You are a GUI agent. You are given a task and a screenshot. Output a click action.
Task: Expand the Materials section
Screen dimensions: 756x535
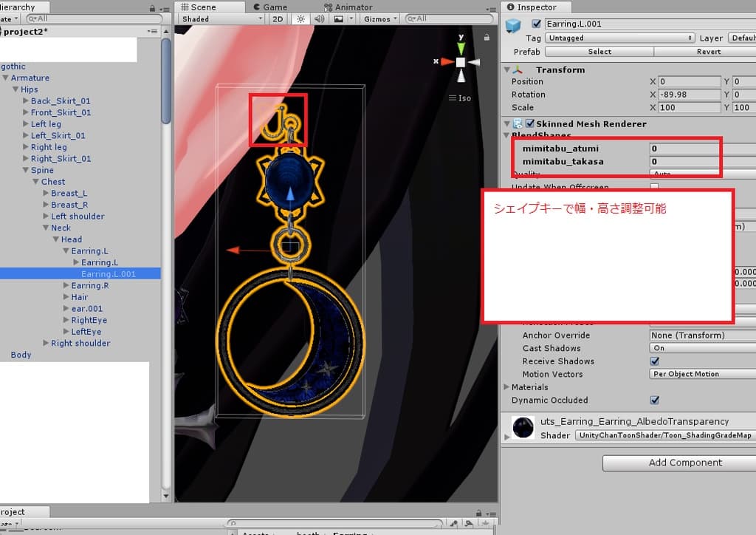pyautogui.click(x=506, y=387)
